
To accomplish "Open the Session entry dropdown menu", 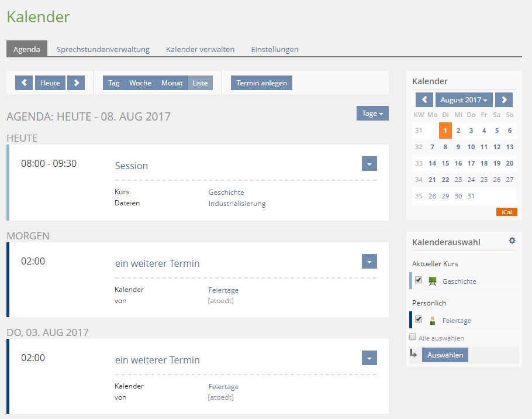I will pos(369,164).
